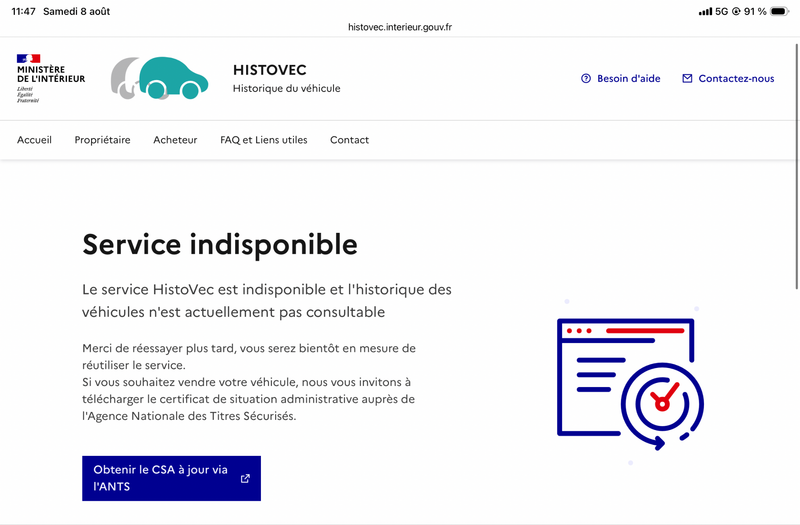
Task: Select the Contact menu item
Action: (349, 140)
